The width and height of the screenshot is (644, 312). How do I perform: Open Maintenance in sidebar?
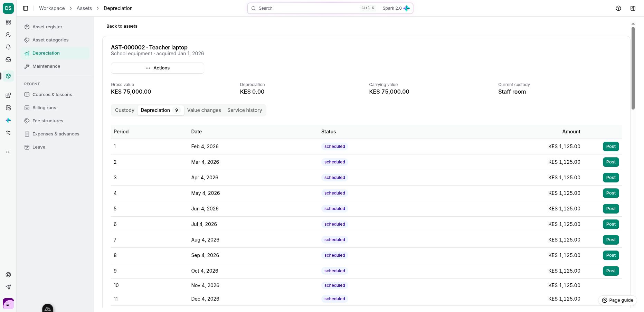tap(55, 66)
